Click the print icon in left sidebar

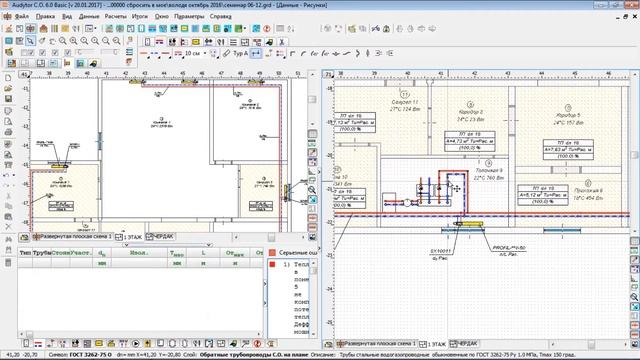8,132
